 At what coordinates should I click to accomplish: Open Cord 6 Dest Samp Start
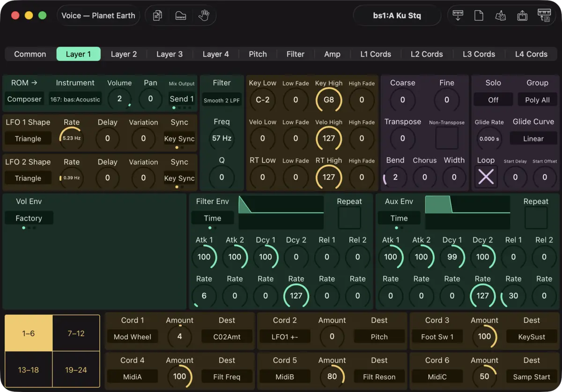click(532, 376)
